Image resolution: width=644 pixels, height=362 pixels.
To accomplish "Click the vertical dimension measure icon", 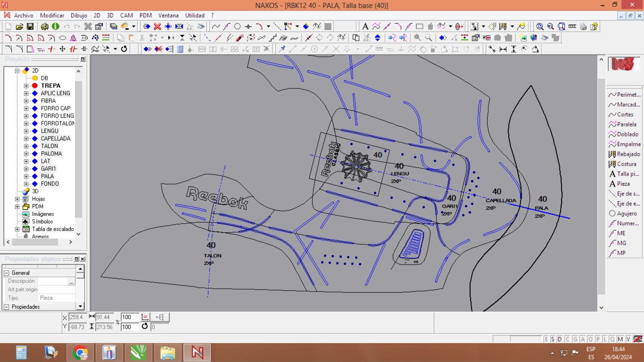I will [514, 49].
